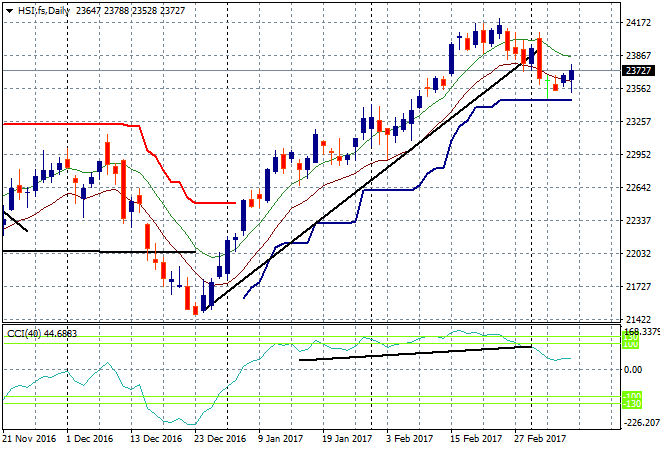Click the 21422 price axis label

pos(638,319)
